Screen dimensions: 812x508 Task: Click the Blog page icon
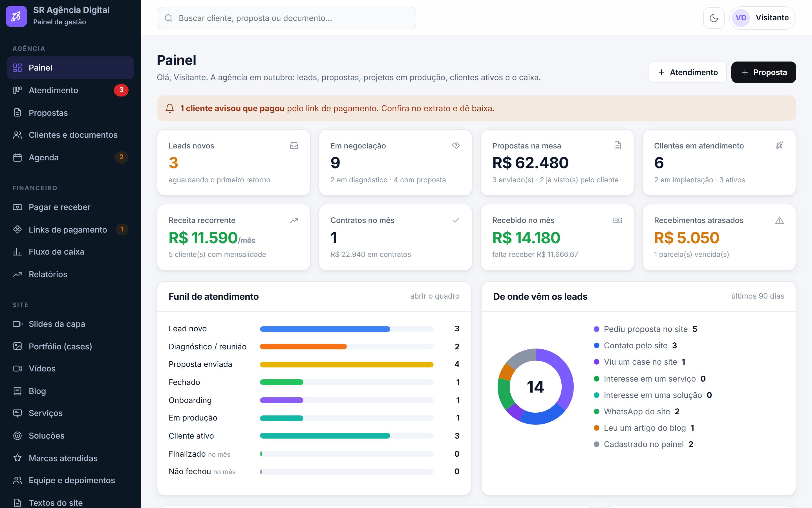tap(17, 391)
